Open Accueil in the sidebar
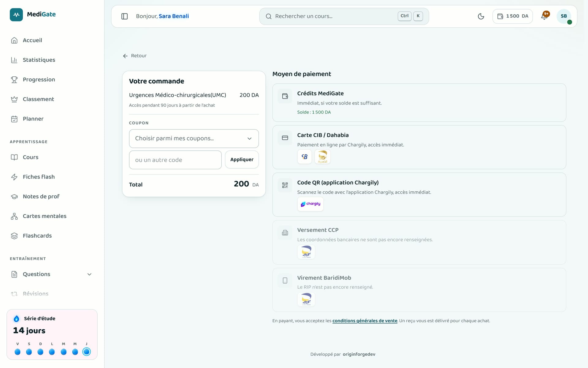Image resolution: width=588 pixels, height=368 pixels. point(52,40)
